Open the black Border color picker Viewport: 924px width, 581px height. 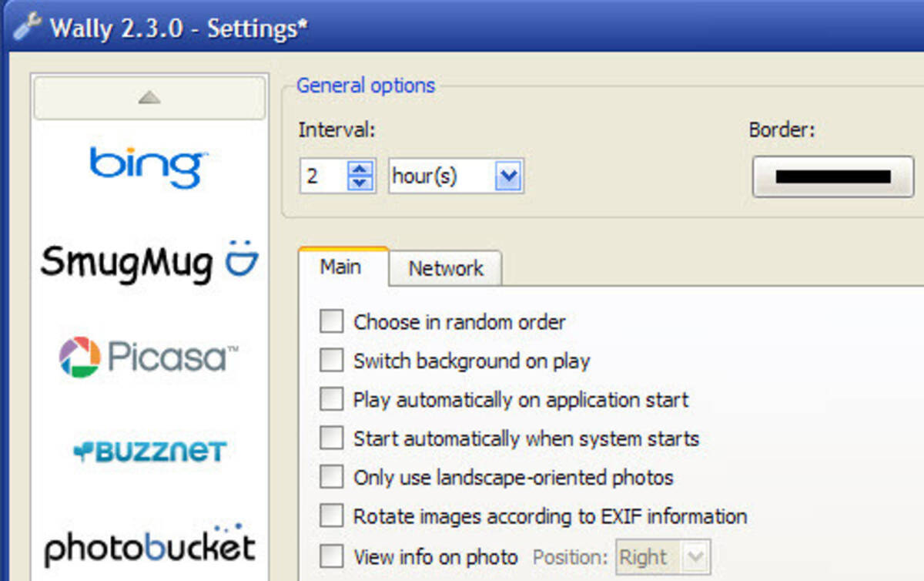[x=832, y=176]
